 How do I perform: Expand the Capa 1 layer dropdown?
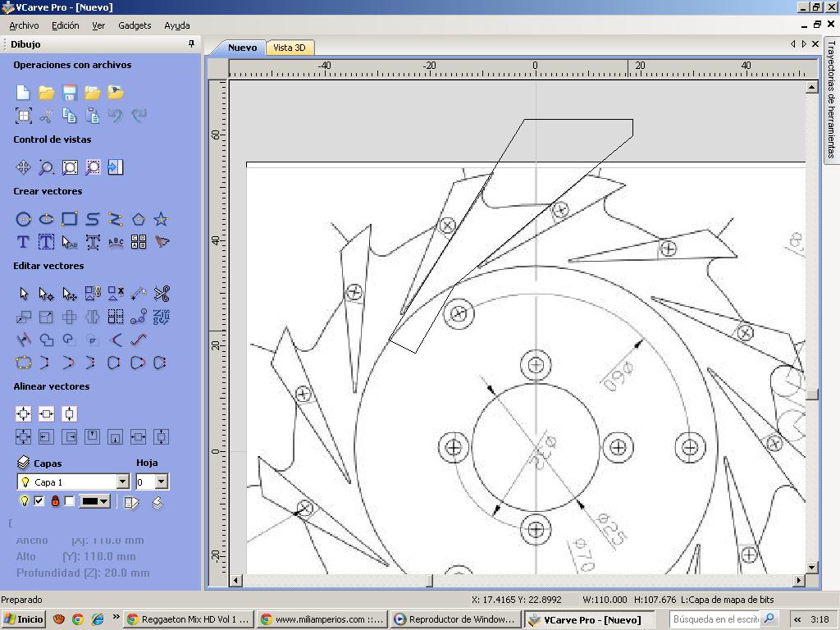(122, 482)
